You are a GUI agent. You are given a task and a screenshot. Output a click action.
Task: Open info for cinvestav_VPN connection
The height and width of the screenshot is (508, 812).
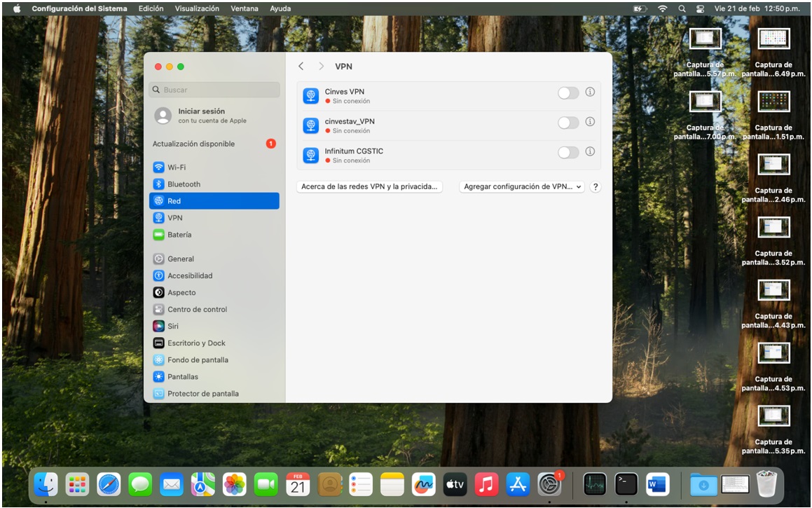pyautogui.click(x=590, y=122)
